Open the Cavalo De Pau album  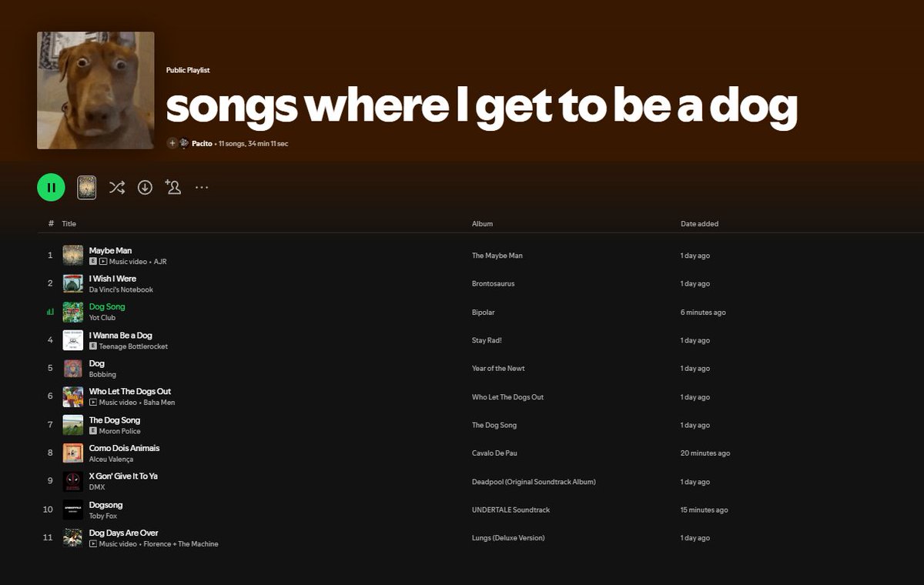pos(494,453)
